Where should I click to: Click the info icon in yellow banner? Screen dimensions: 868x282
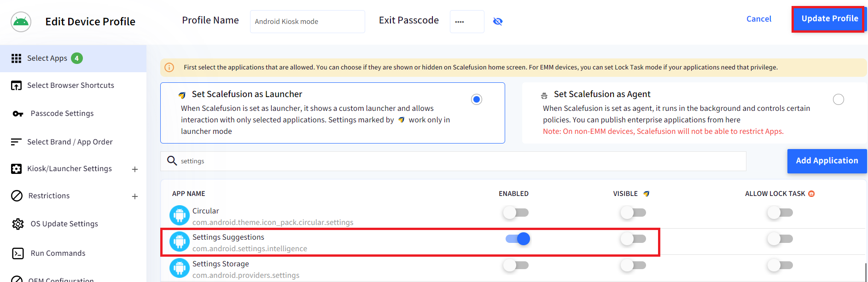169,68
